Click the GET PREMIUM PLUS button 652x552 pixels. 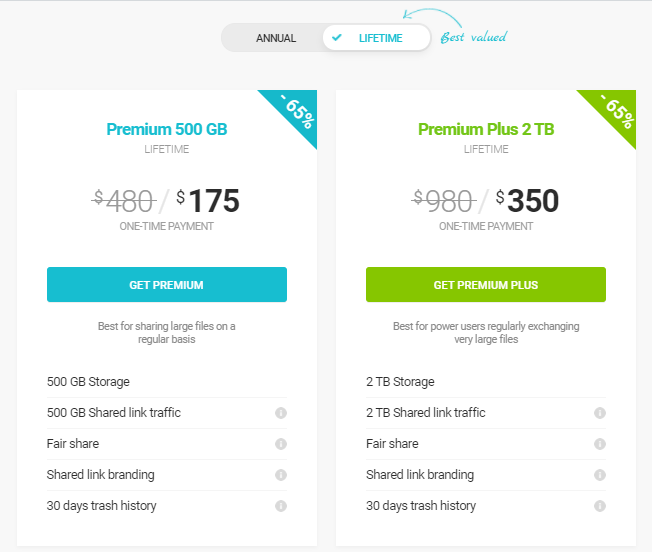click(x=486, y=284)
